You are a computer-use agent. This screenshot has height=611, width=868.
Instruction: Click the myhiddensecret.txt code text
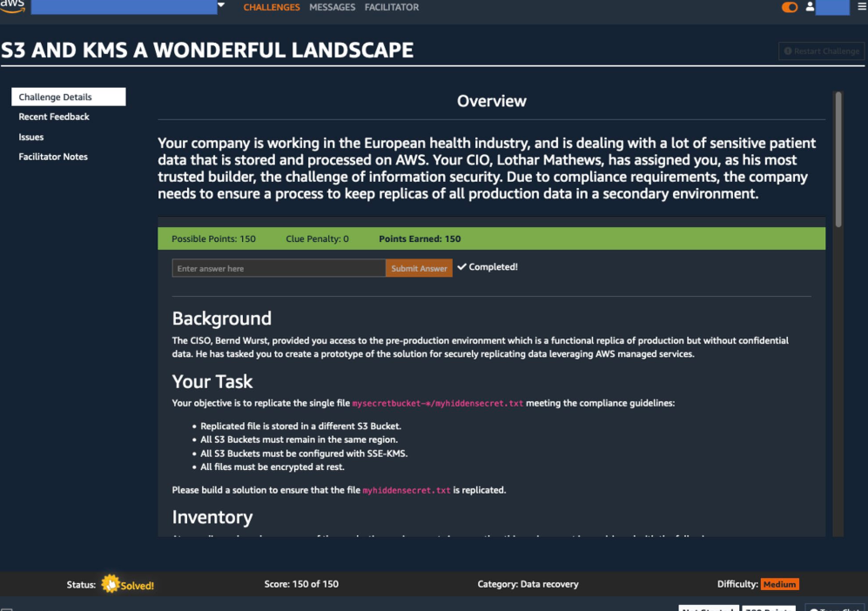(407, 490)
